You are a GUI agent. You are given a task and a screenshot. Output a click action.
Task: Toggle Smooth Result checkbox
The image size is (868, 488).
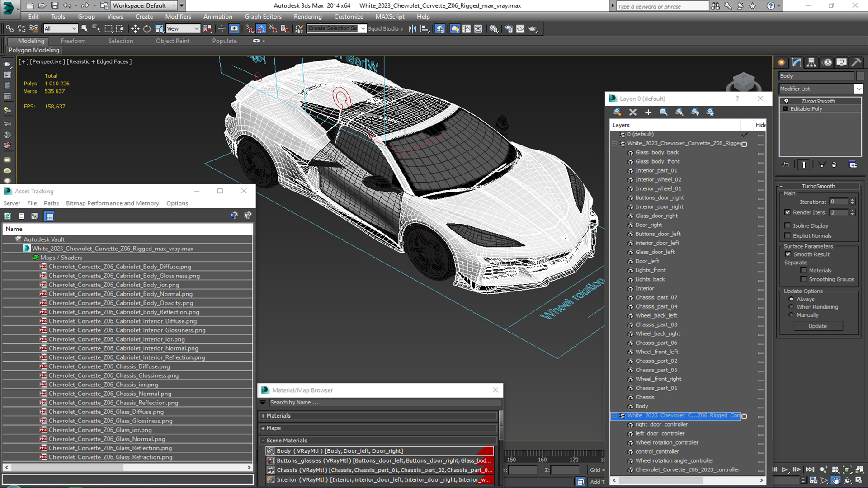(x=788, y=254)
